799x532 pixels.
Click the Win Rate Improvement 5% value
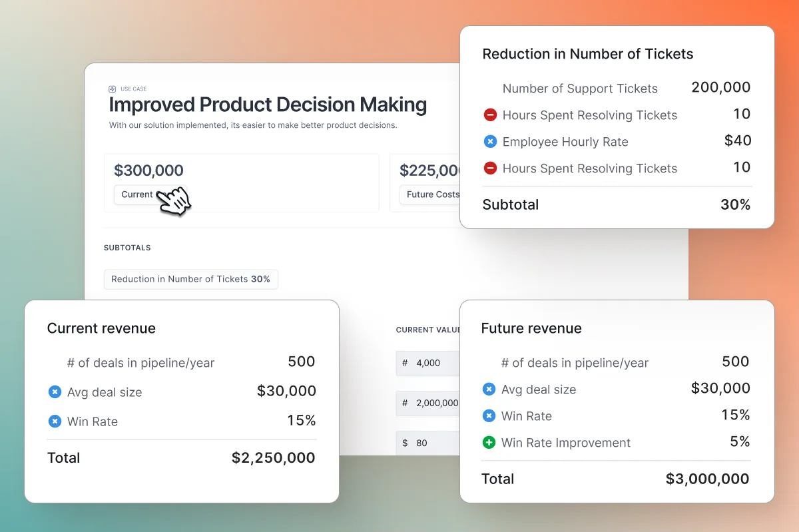[740, 441]
